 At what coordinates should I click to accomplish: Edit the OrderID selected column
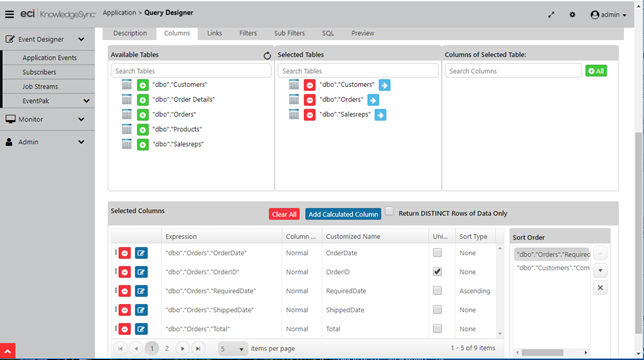[x=141, y=272]
